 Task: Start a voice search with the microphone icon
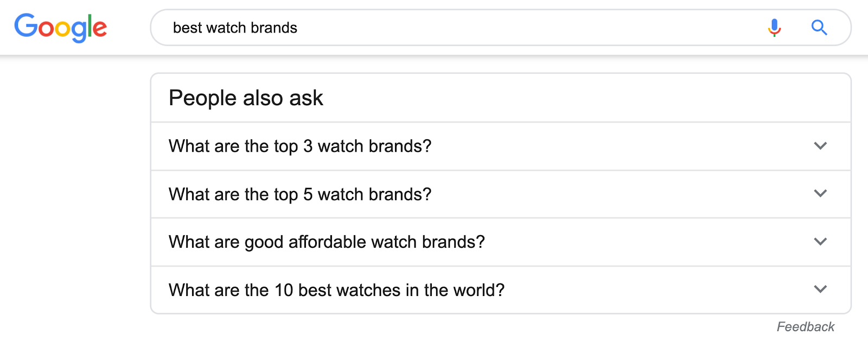775,28
